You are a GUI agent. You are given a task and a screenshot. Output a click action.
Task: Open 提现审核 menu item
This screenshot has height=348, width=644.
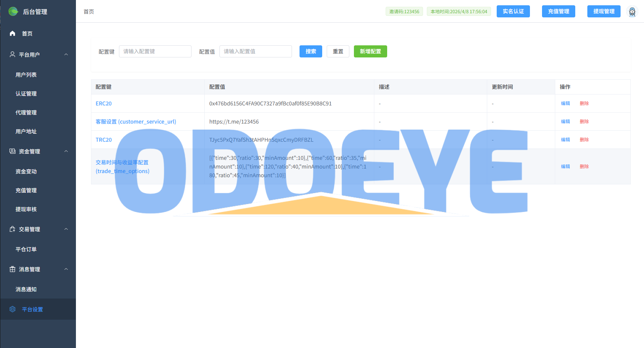[x=38, y=209]
